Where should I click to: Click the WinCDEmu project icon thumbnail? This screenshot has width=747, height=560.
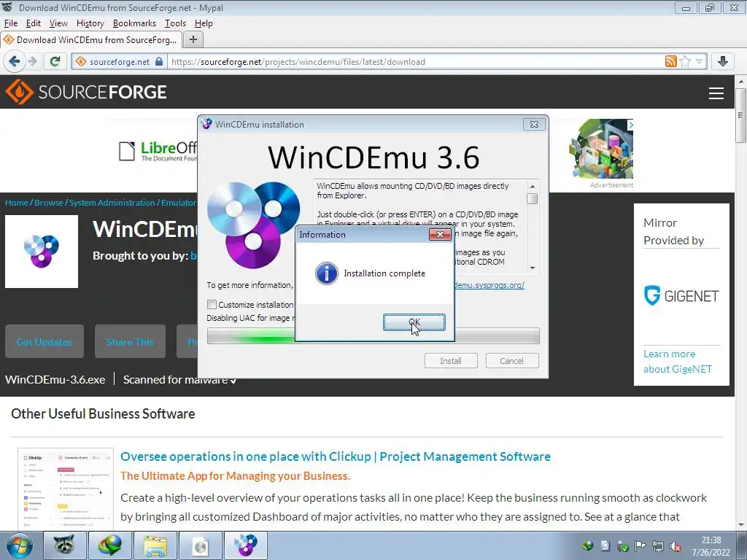click(42, 252)
